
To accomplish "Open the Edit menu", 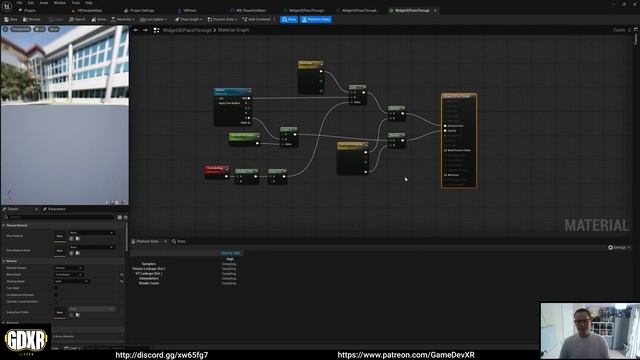I will tap(31, 3).
